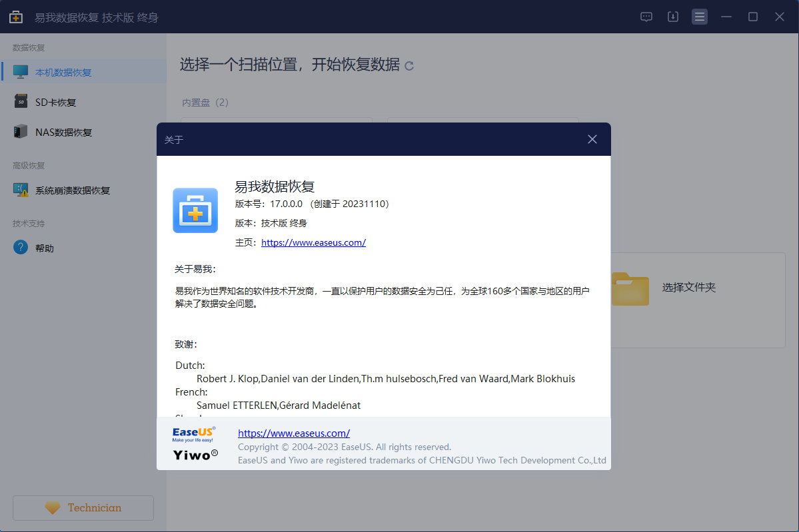Maximize the application window
The image size is (799, 532).
click(x=752, y=17)
